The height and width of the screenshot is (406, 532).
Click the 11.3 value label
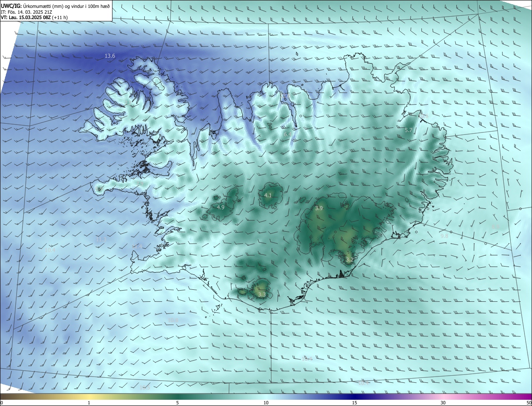click(x=101, y=239)
